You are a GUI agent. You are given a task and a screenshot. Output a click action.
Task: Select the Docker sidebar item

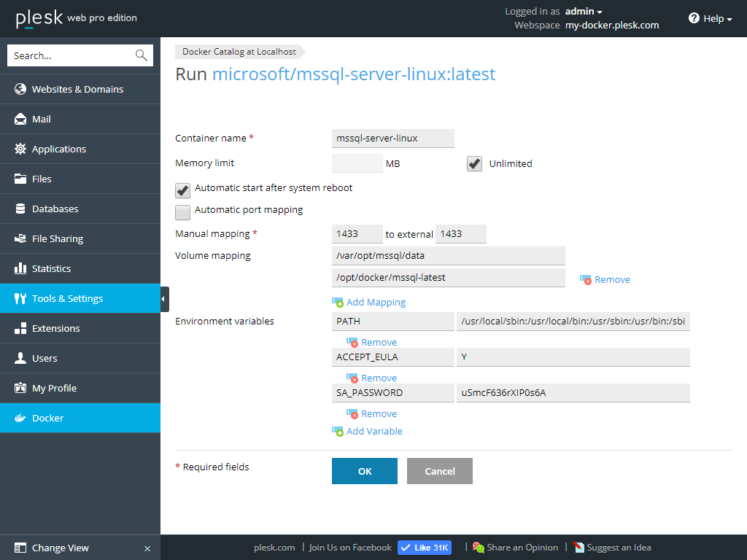coord(80,418)
